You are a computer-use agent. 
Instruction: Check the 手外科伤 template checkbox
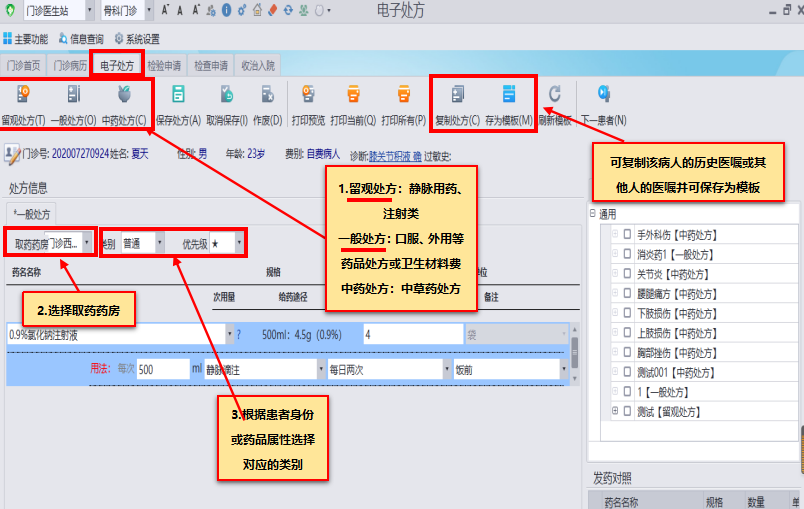626,234
